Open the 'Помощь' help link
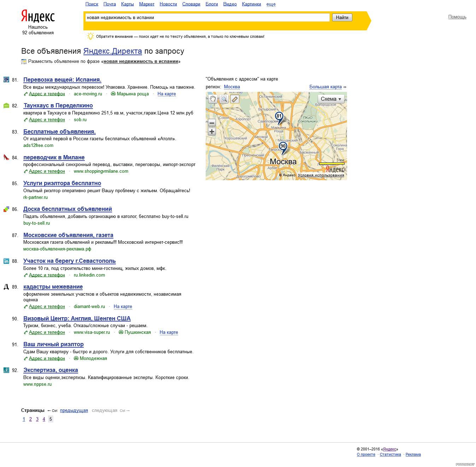 [x=457, y=17]
